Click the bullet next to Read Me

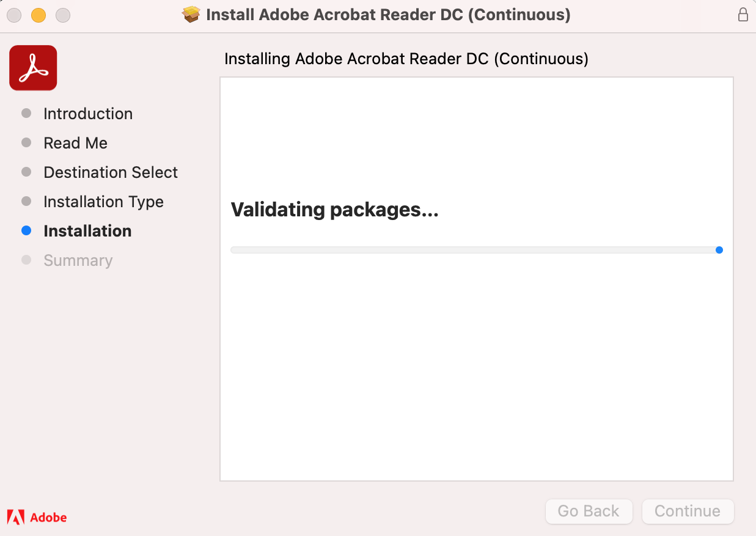point(26,143)
